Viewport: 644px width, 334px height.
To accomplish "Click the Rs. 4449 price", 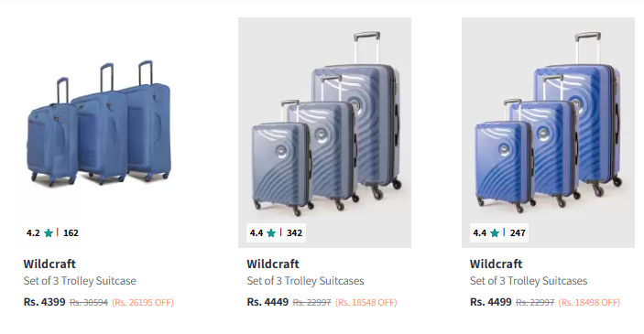I will pos(267,302).
